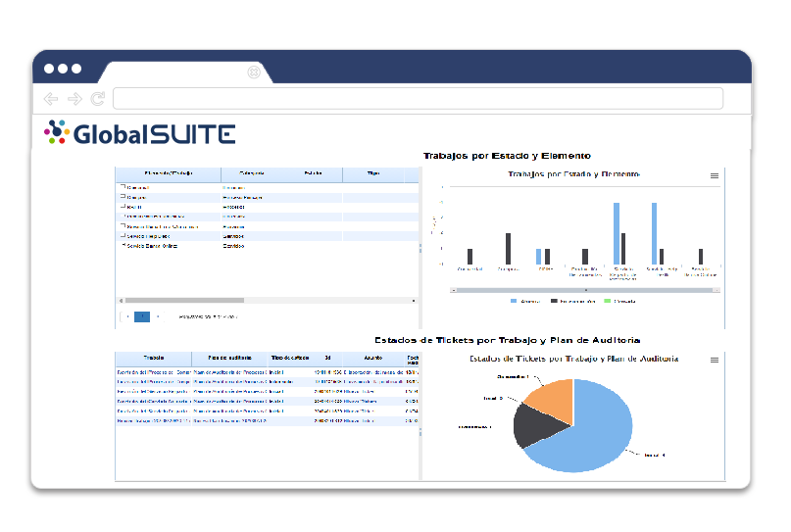
Task: Expand the Servicio Banca Online row
Action: pyautogui.click(x=123, y=246)
